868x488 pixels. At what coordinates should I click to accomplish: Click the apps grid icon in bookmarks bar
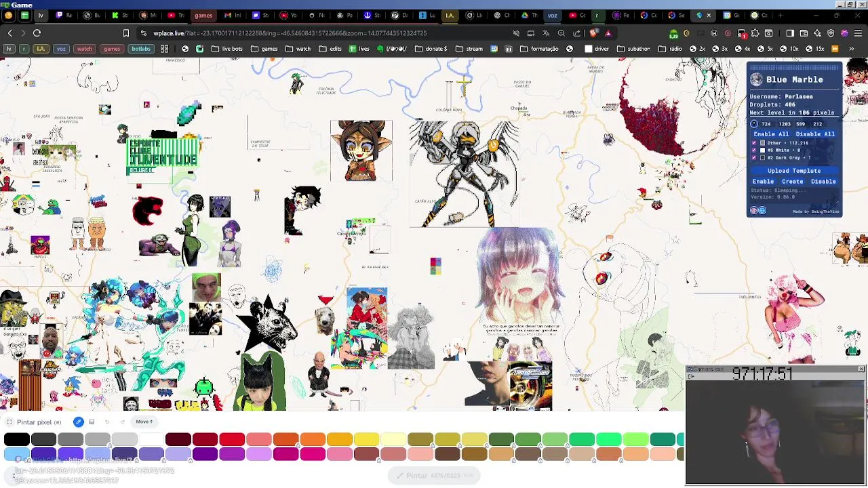coord(164,49)
